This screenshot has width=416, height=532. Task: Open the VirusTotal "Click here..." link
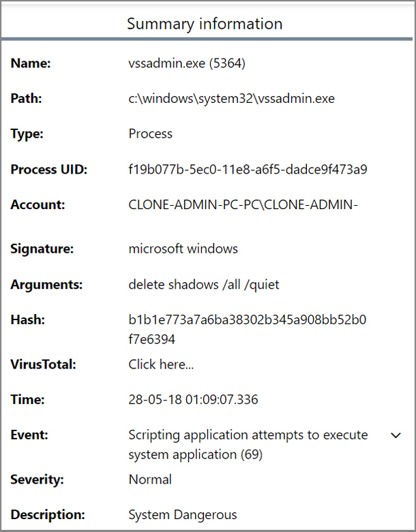coord(161,364)
